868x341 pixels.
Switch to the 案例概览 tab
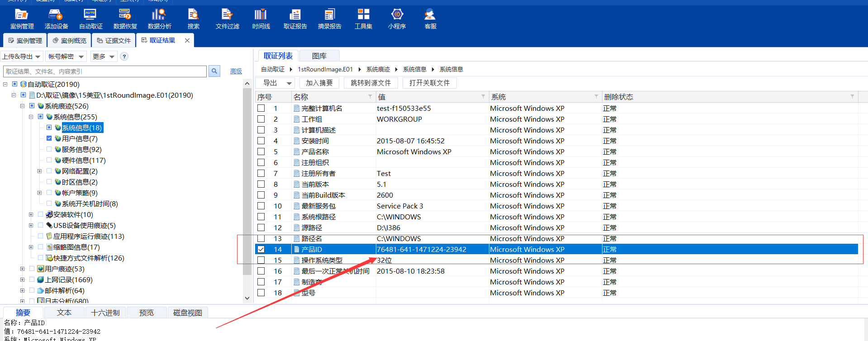[x=69, y=41]
